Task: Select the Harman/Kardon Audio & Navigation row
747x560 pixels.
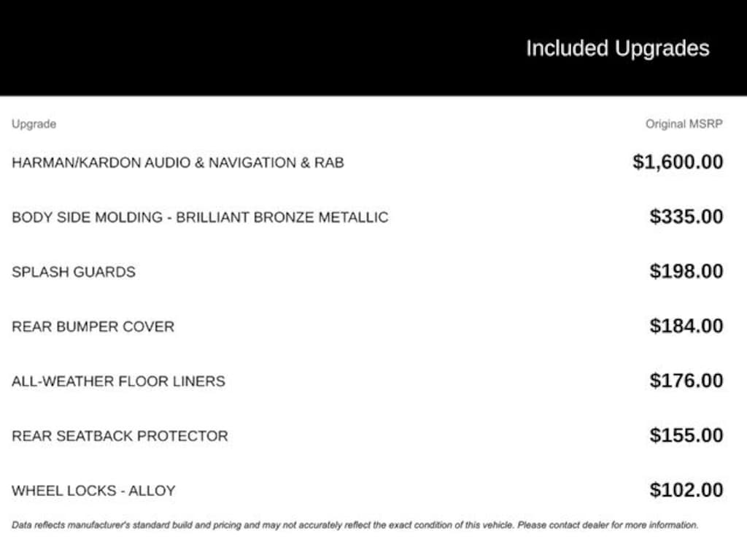Action: (x=177, y=162)
